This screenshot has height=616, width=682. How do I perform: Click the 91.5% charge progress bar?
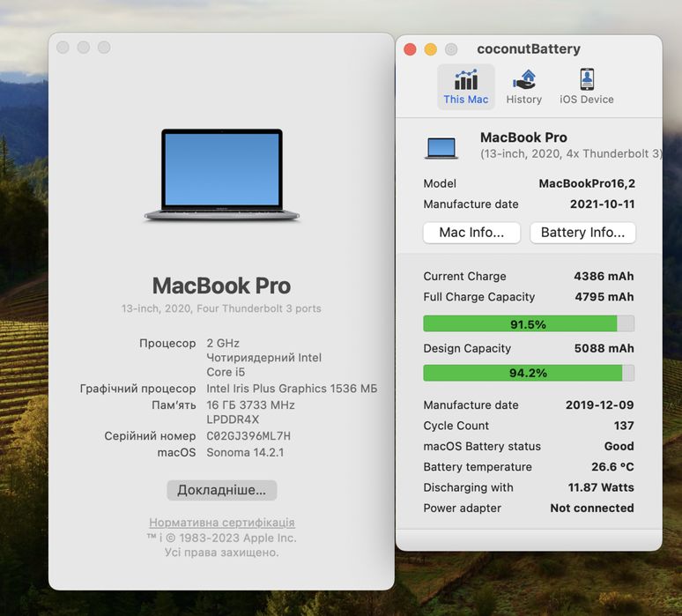click(x=529, y=323)
